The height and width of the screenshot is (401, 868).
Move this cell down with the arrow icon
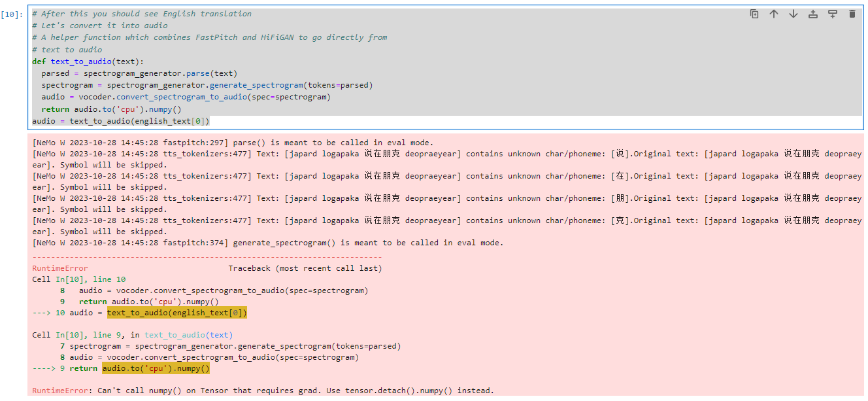click(793, 14)
